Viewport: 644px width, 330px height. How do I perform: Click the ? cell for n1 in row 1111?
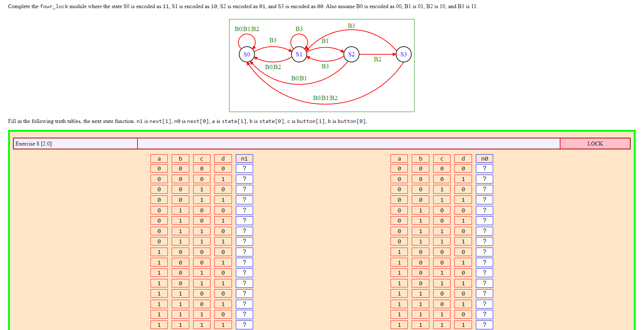coord(244,324)
